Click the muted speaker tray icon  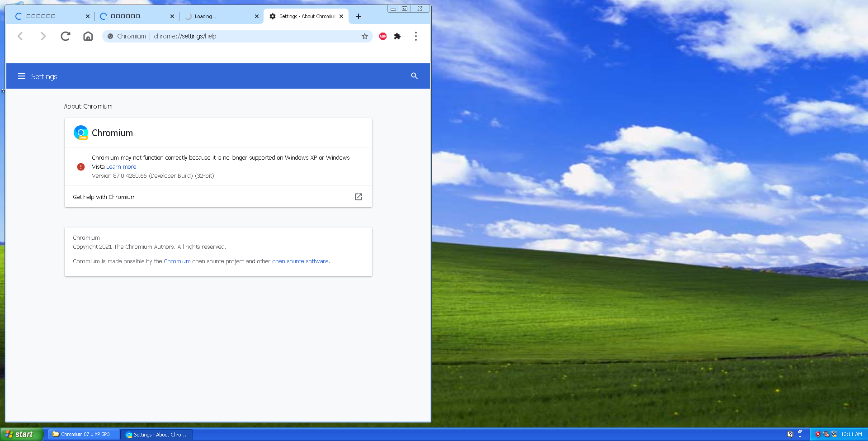pyautogui.click(x=826, y=434)
